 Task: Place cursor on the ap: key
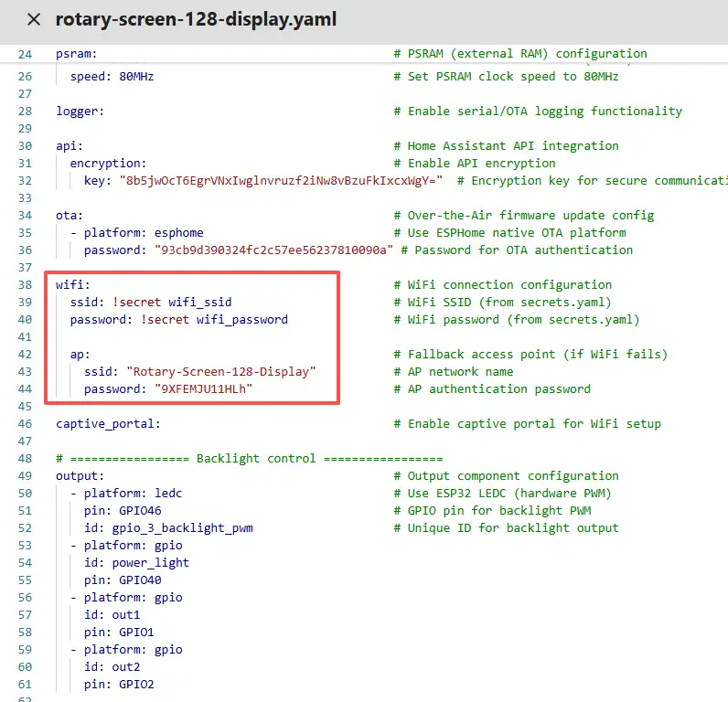[80, 354]
